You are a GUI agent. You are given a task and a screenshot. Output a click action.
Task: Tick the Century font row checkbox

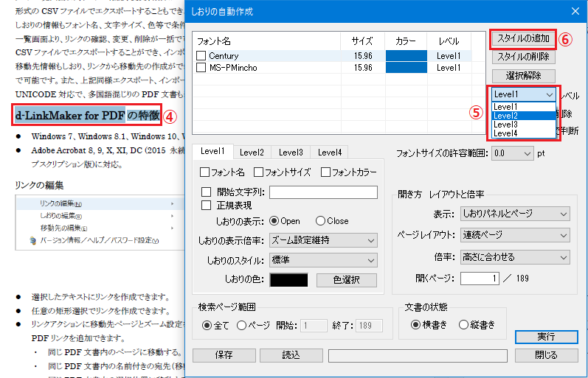pyautogui.click(x=201, y=56)
